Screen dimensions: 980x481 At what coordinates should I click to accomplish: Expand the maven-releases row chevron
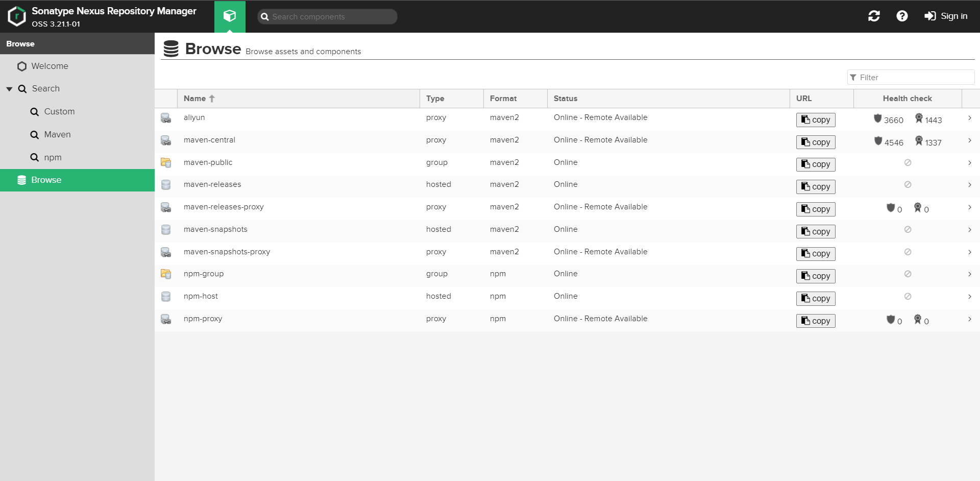[970, 185]
